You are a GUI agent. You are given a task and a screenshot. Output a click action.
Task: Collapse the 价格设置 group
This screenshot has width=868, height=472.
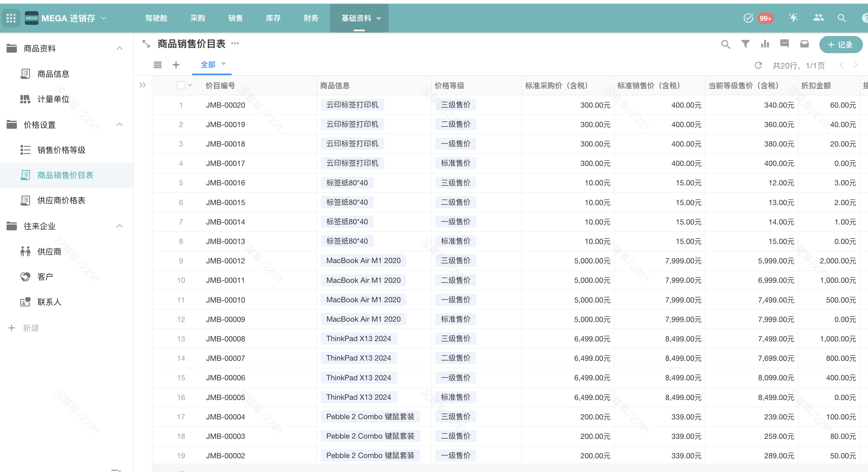pos(120,125)
